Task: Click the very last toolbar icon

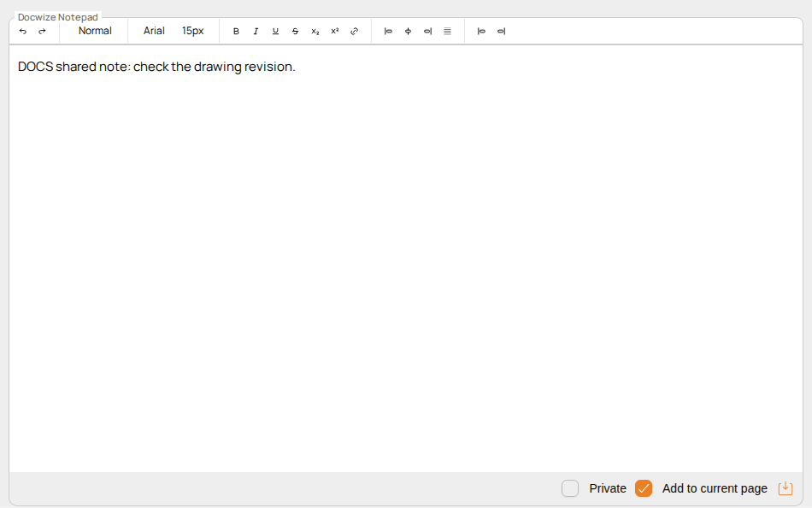Action: coord(501,31)
